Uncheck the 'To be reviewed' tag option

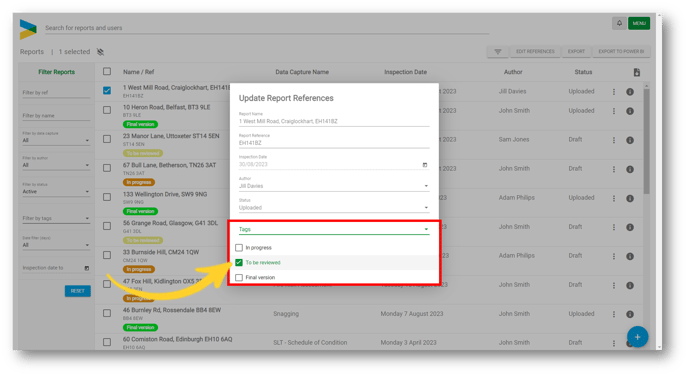239,262
